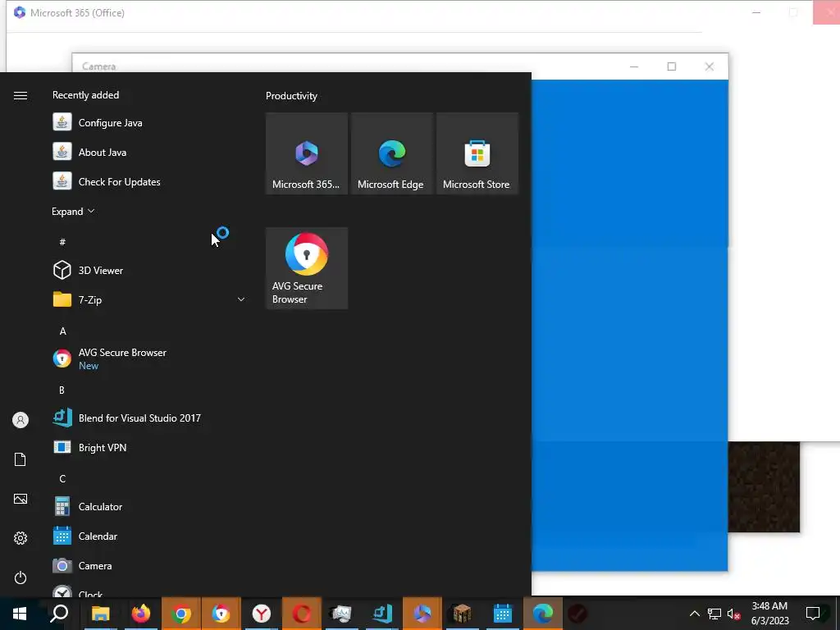Open the notification center
840x630 pixels.
(x=813, y=614)
